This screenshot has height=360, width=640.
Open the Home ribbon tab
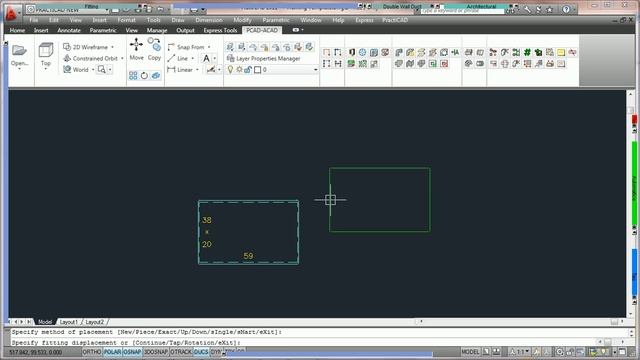tap(17, 30)
